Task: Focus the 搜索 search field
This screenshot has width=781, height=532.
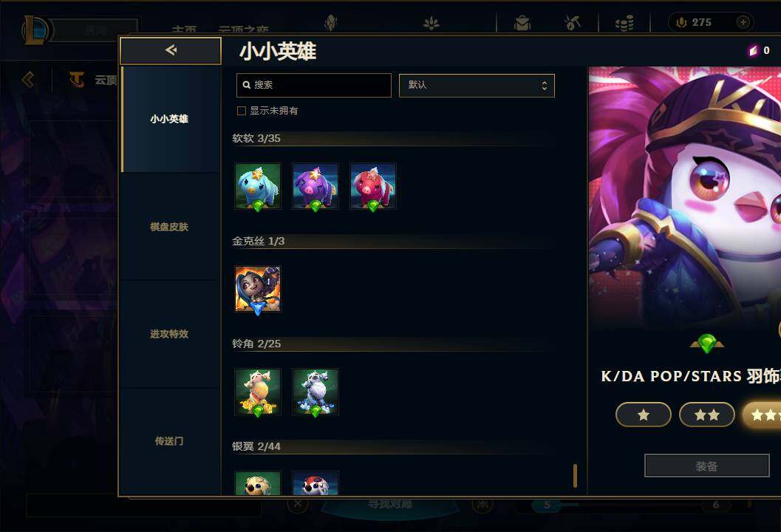Action: point(314,85)
